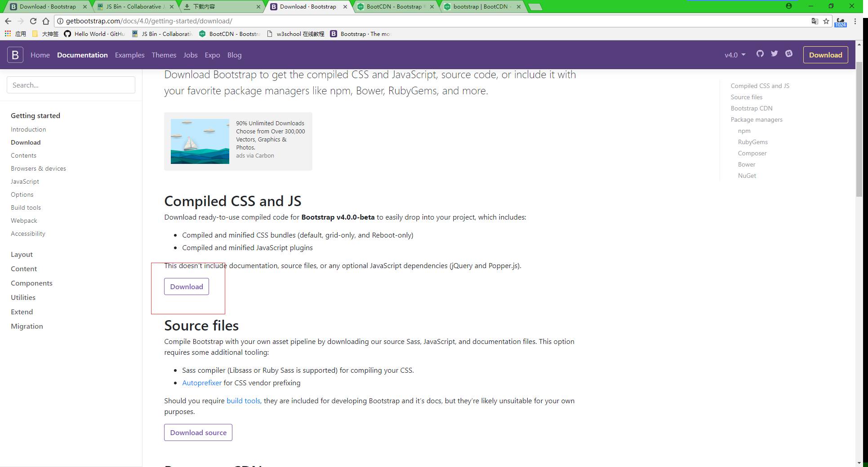The image size is (868, 467).
Task: Open ads via Carbon link
Action: (x=255, y=155)
